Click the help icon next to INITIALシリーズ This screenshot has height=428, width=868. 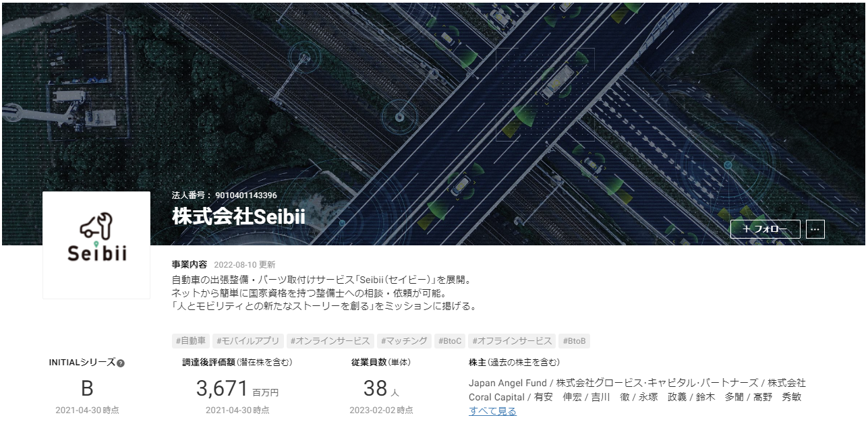[x=121, y=363]
